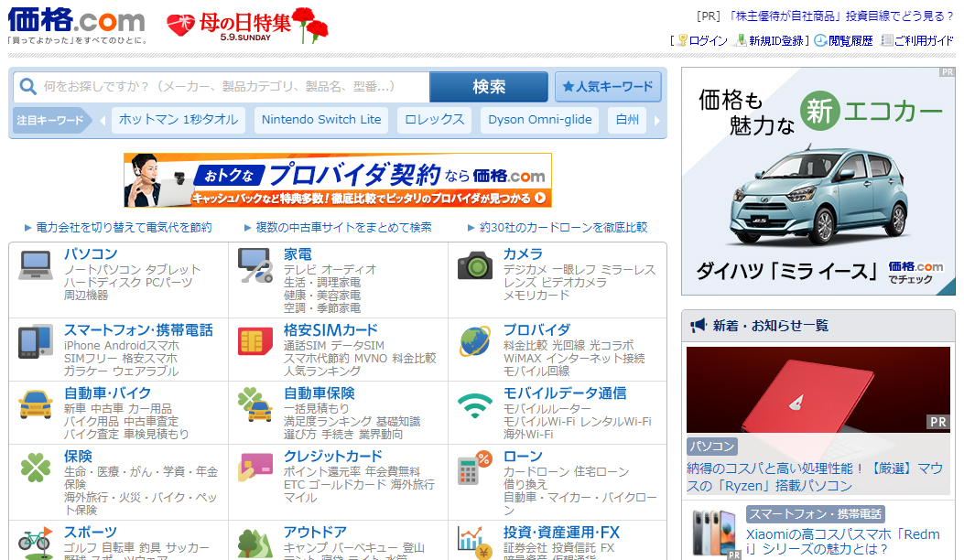Open the 人気キーワード dropdown
Viewport: 964px width, 560px height.
tap(608, 86)
